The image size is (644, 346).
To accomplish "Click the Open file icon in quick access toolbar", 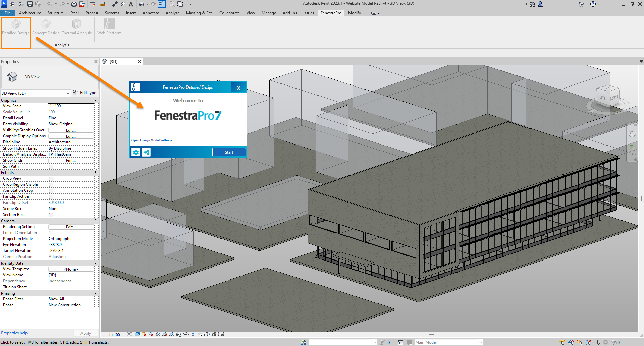I will (x=21, y=4).
